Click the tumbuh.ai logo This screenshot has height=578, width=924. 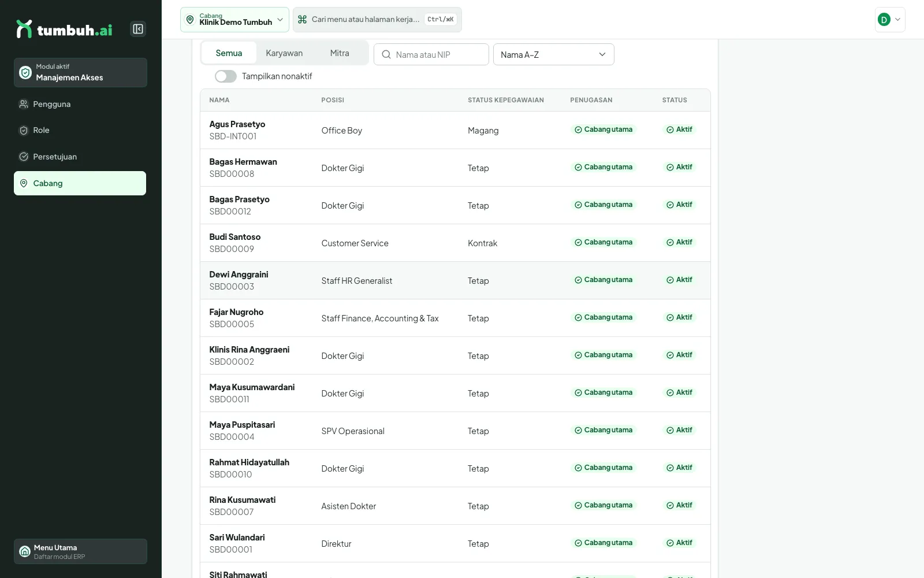click(64, 29)
